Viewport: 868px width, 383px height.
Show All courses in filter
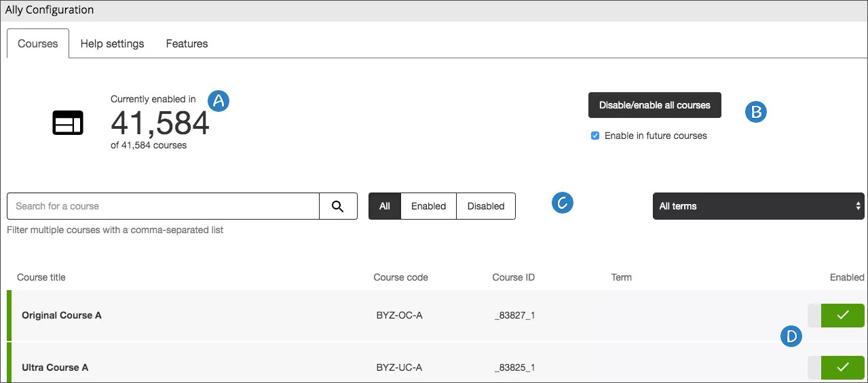(x=385, y=206)
